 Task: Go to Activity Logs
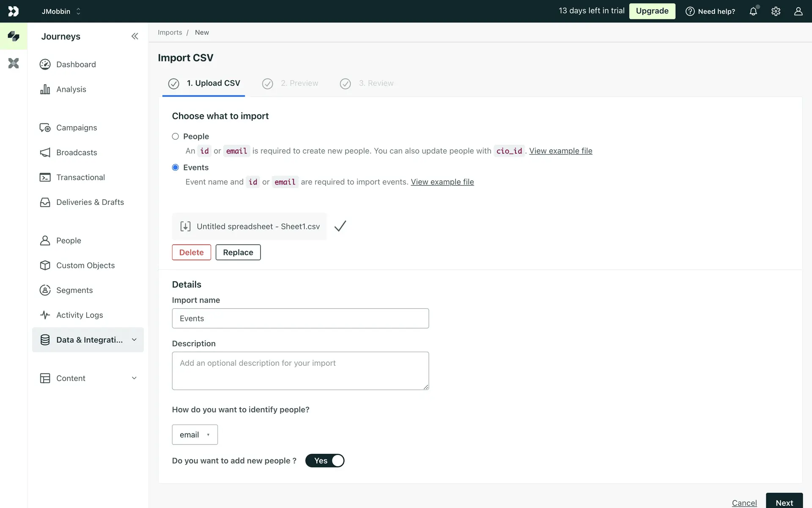[x=80, y=315]
